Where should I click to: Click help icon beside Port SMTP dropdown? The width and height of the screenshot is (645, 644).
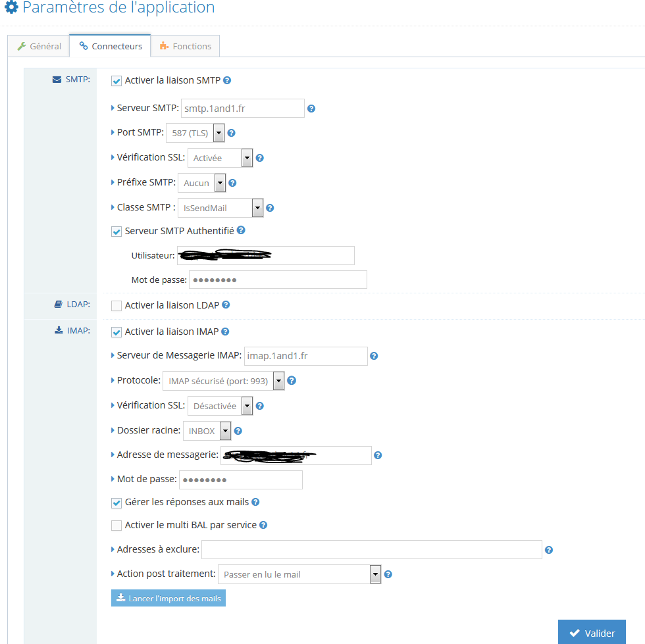(231, 133)
